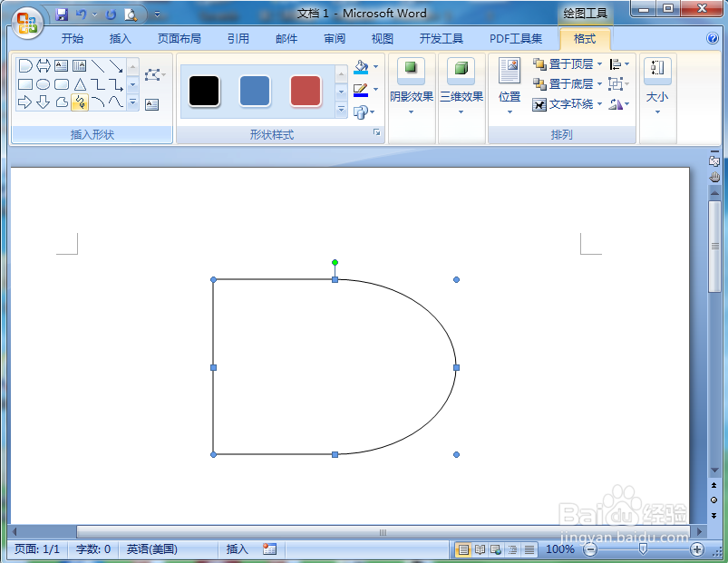Switch to Web Layout view
The width and height of the screenshot is (728, 563).
tap(496, 550)
